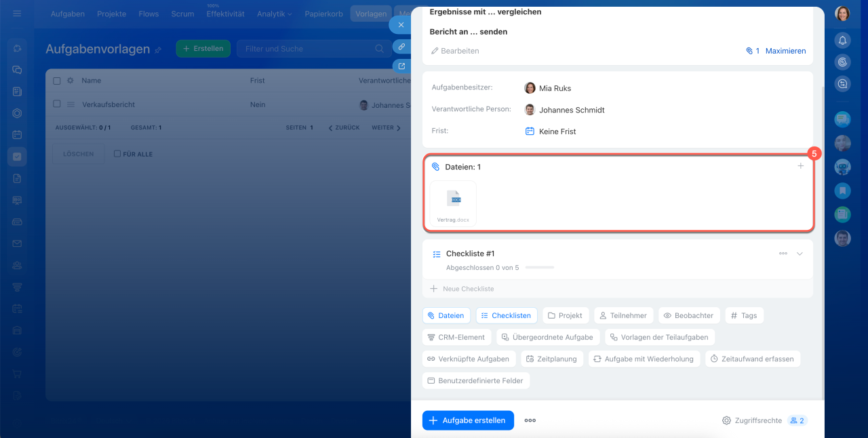Go to next page with Weiter

click(x=386, y=127)
